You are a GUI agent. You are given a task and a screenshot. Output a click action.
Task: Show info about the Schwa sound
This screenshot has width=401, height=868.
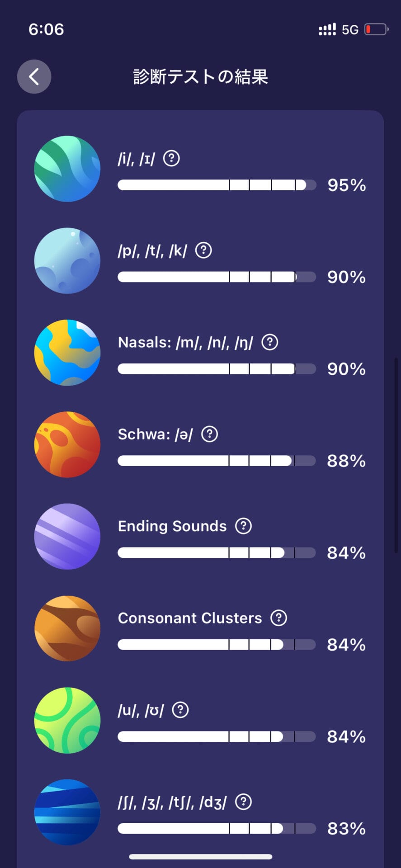coord(209,434)
